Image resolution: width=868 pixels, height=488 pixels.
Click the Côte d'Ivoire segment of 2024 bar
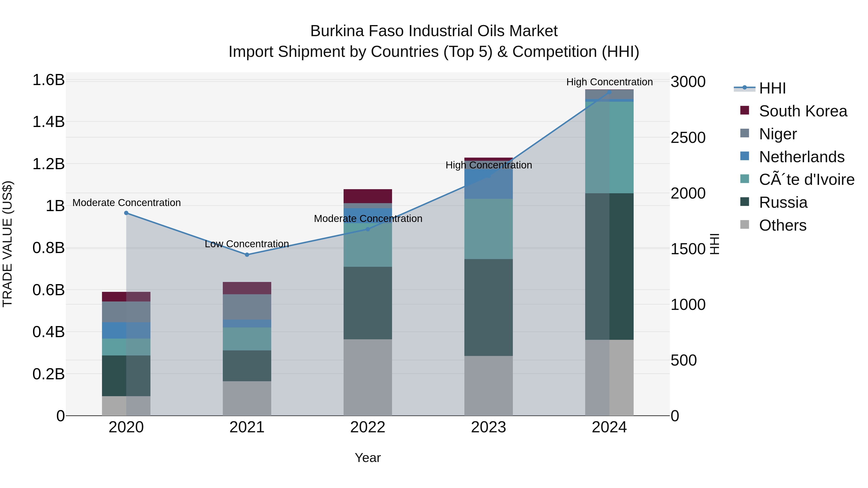point(609,147)
